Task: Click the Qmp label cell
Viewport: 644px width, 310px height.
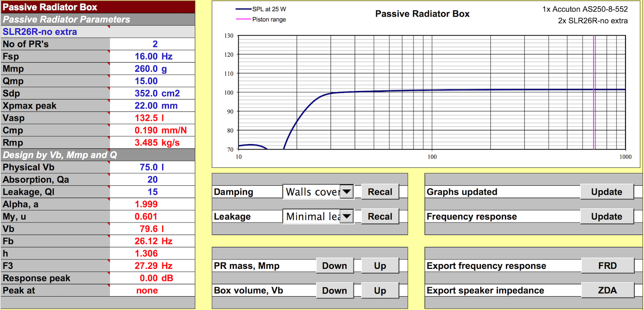Action: (x=55, y=81)
